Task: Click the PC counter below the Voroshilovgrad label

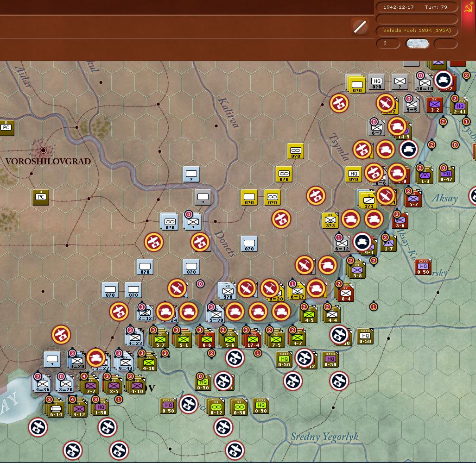Action: click(x=41, y=197)
